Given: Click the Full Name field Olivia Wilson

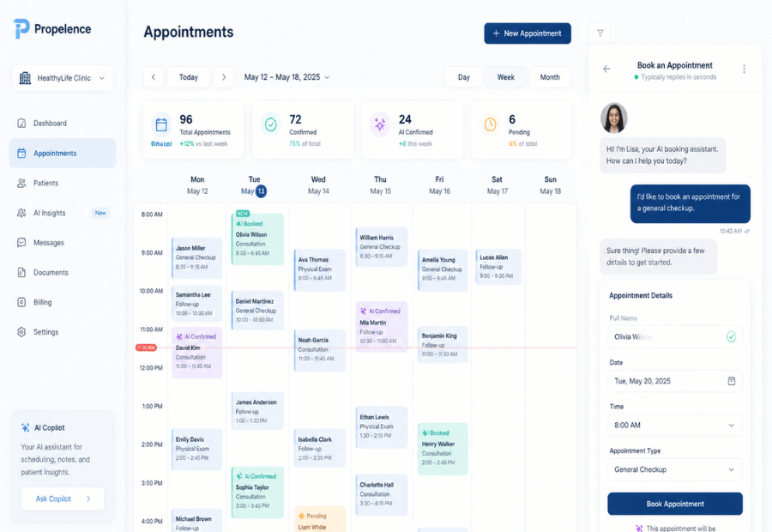Looking at the screenshot, I should 675,337.
